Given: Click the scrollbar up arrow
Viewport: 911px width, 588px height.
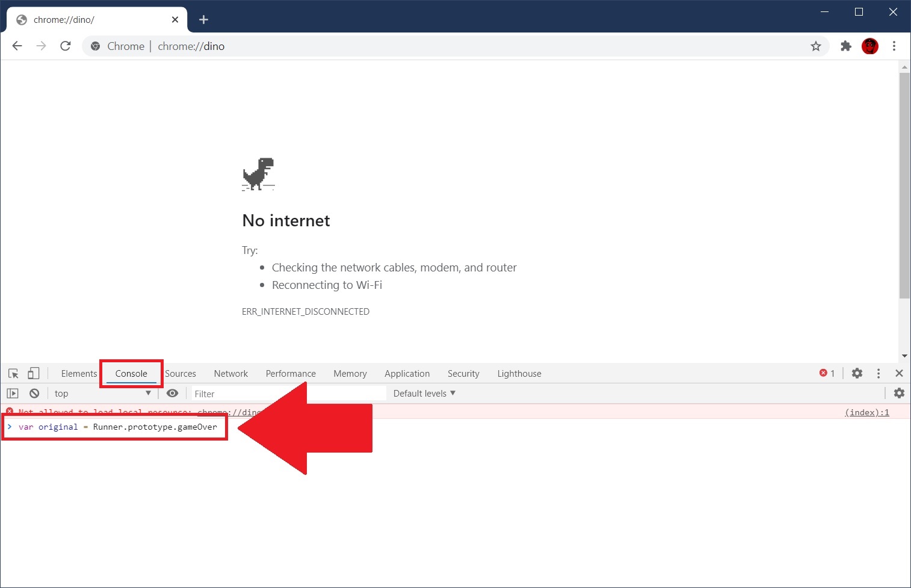Looking at the screenshot, I should 904,67.
